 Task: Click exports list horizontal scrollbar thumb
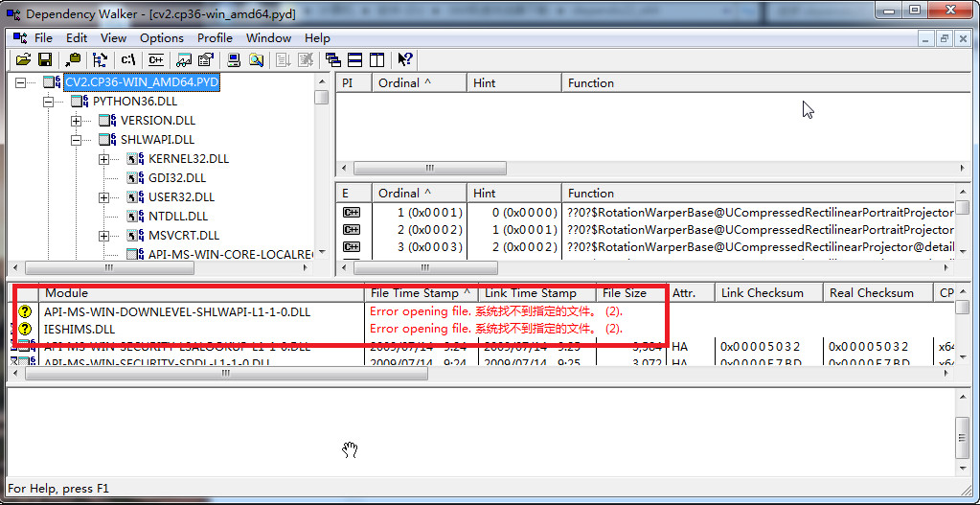425,267
